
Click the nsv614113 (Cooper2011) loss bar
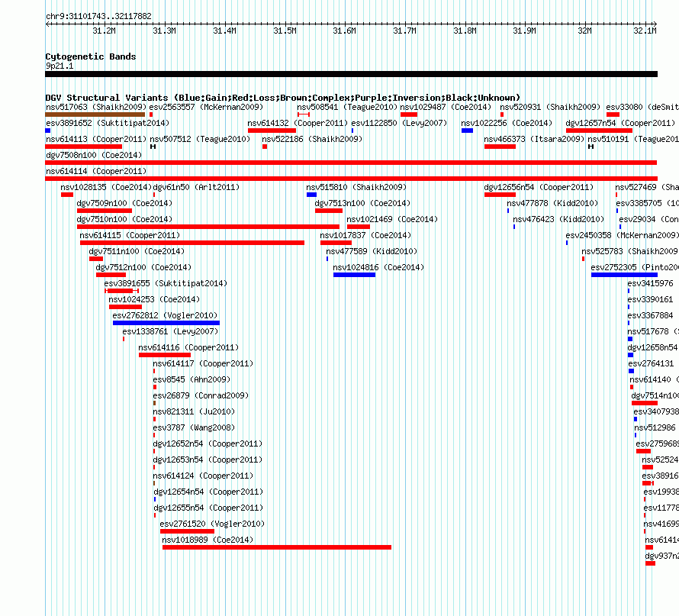click(x=84, y=147)
